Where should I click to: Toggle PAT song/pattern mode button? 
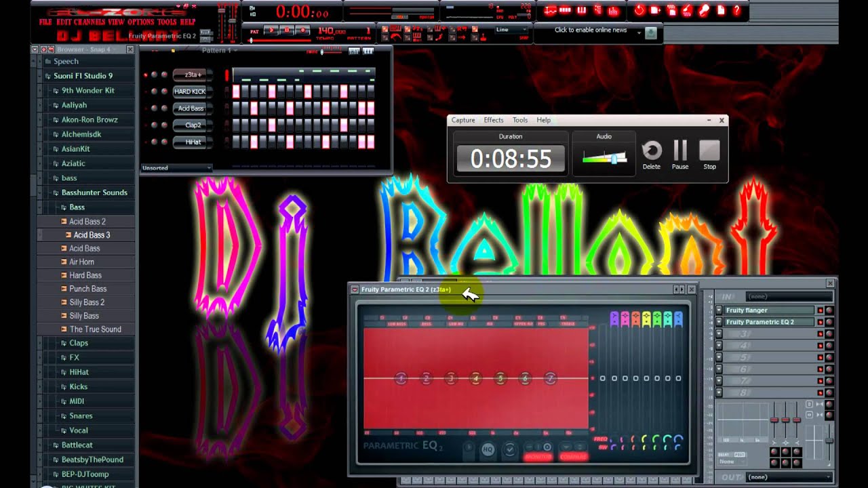pos(254,31)
